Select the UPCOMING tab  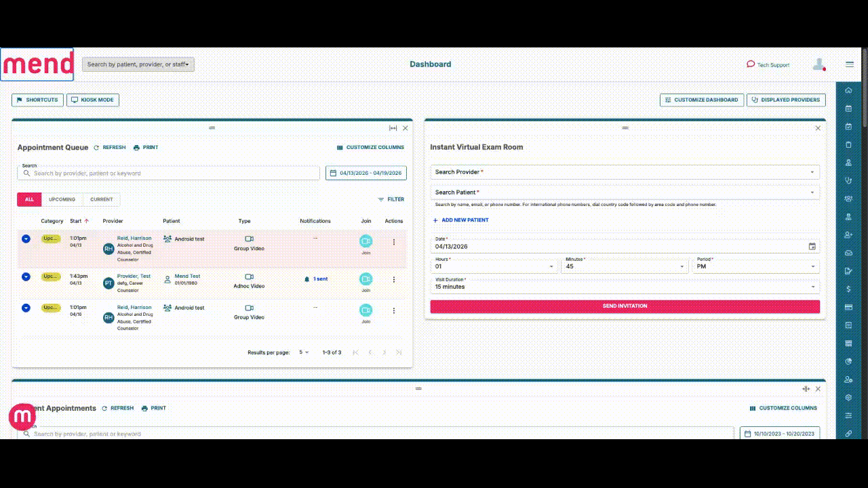pyautogui.click(x=62, y=199)
